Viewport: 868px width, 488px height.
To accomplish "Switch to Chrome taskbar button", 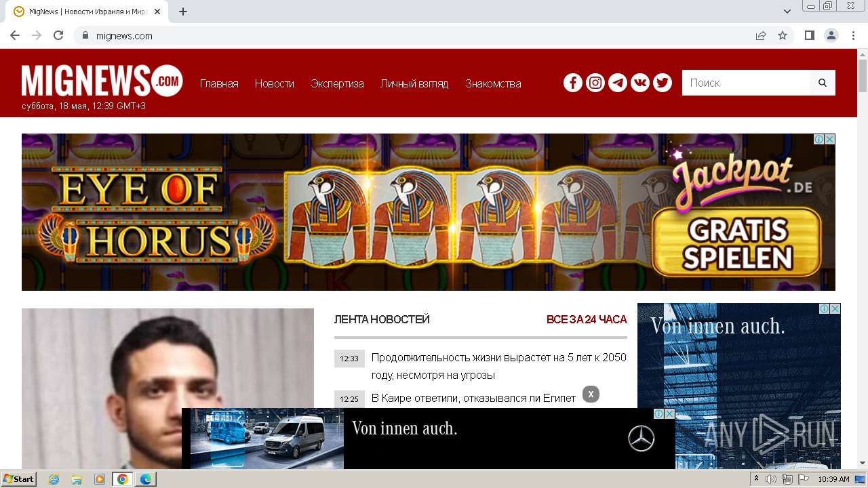I will (x=123, y=479).
